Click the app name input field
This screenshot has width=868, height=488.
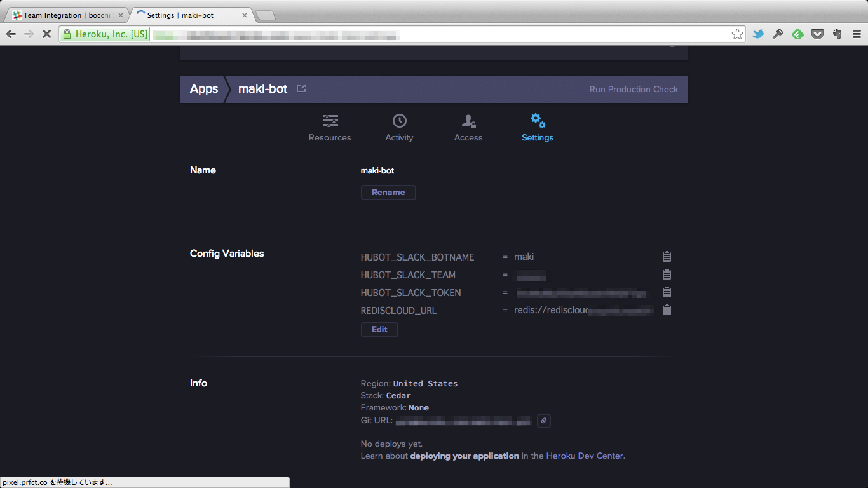[x=440, y=170]
